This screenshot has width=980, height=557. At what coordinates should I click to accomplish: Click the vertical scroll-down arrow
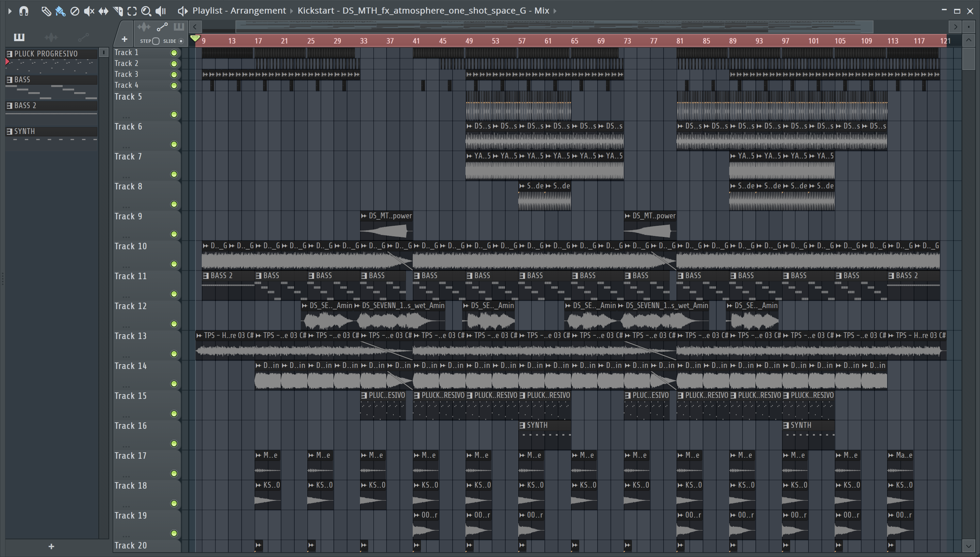click(x=968, y=546)
